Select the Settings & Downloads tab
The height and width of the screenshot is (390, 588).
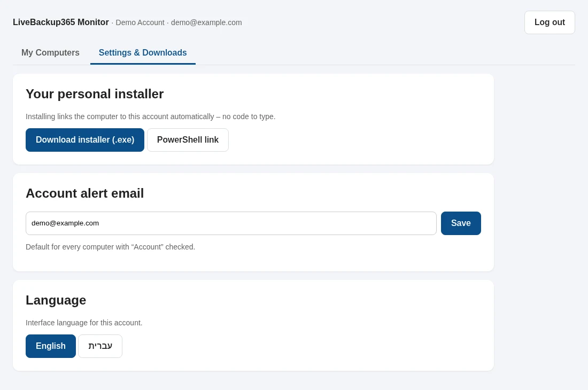pos(143,53)
